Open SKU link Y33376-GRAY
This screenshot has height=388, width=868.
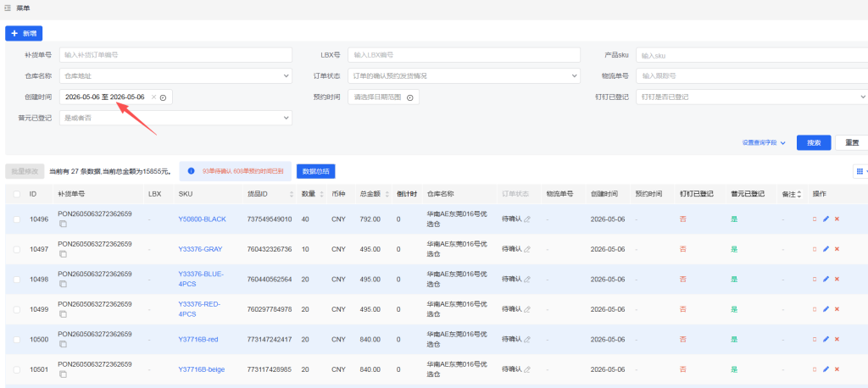200,249
